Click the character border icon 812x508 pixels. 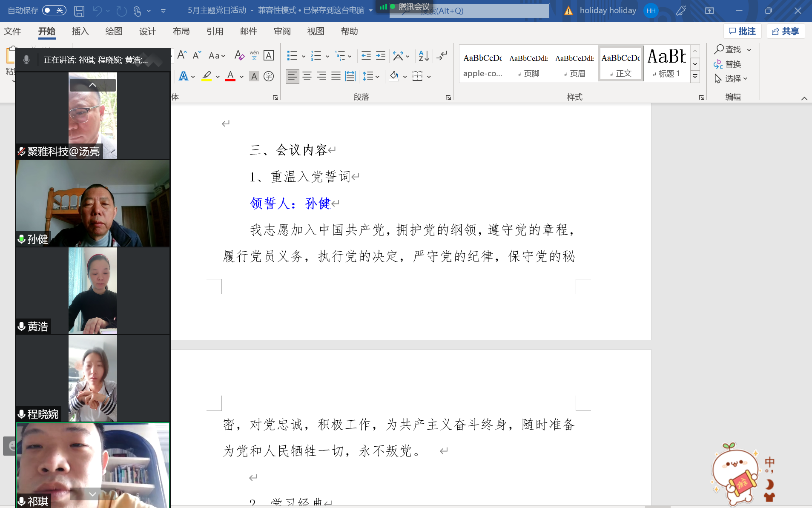click(269, 55)
